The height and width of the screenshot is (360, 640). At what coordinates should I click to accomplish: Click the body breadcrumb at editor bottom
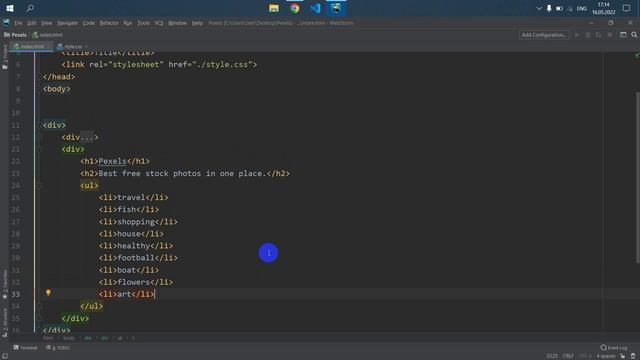pos(69,338)
